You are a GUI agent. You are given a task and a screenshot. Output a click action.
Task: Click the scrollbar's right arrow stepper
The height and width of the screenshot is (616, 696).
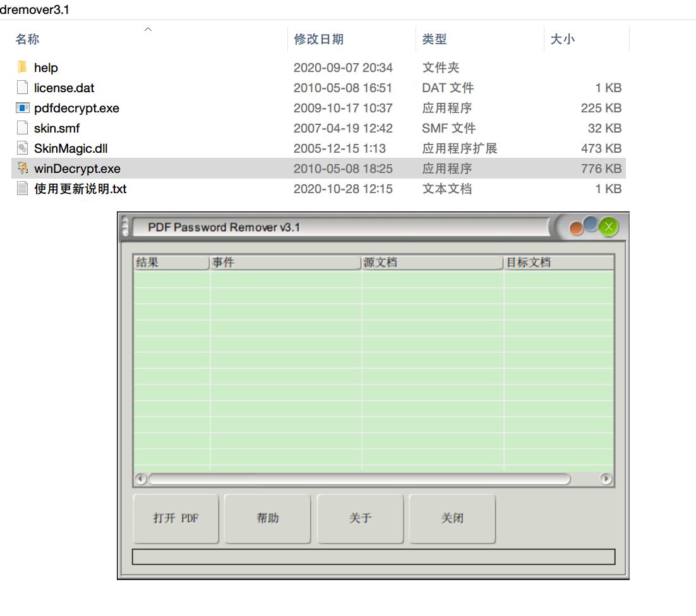pos(606,480)
